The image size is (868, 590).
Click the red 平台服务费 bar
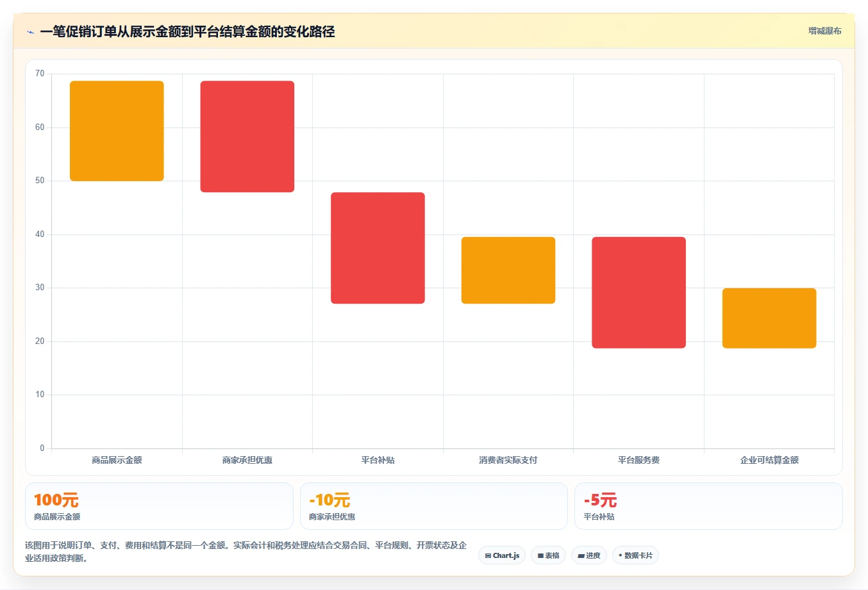(x=638, y=293)
